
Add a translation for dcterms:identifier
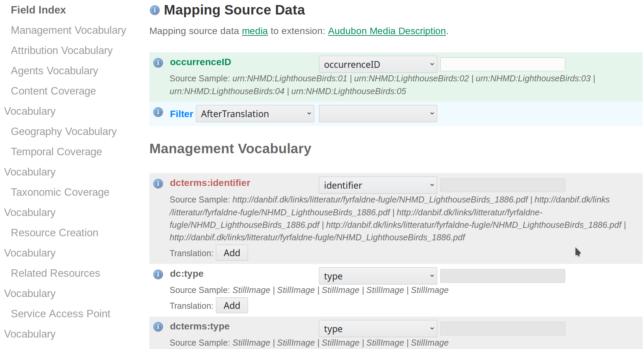(x=232, y=253)
